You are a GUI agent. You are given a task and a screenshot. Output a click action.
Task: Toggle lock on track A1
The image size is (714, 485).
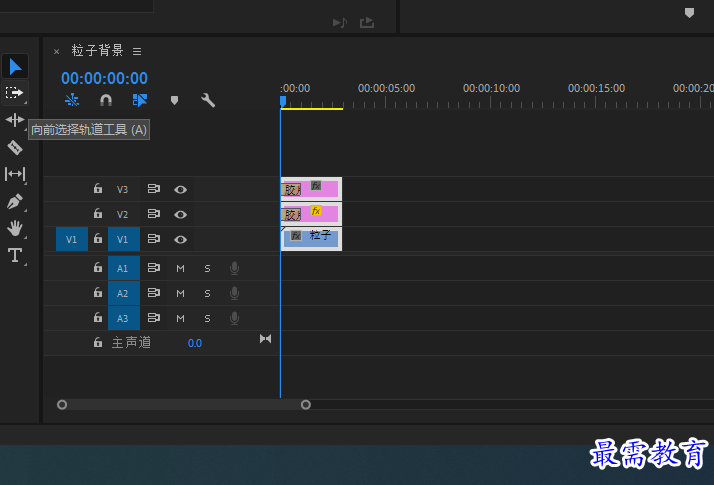(x=97, y=268)
